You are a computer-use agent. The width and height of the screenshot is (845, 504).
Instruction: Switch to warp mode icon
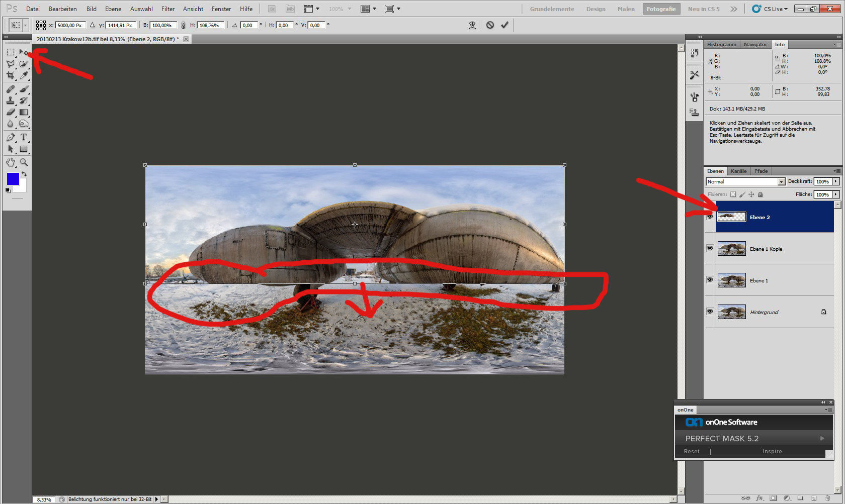point(472,25)
